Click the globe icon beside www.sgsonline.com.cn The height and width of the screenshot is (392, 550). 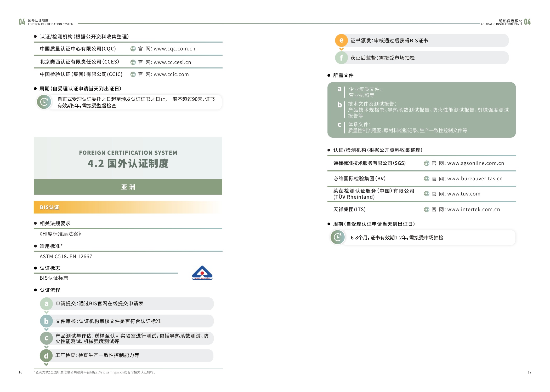click(426, 163)
